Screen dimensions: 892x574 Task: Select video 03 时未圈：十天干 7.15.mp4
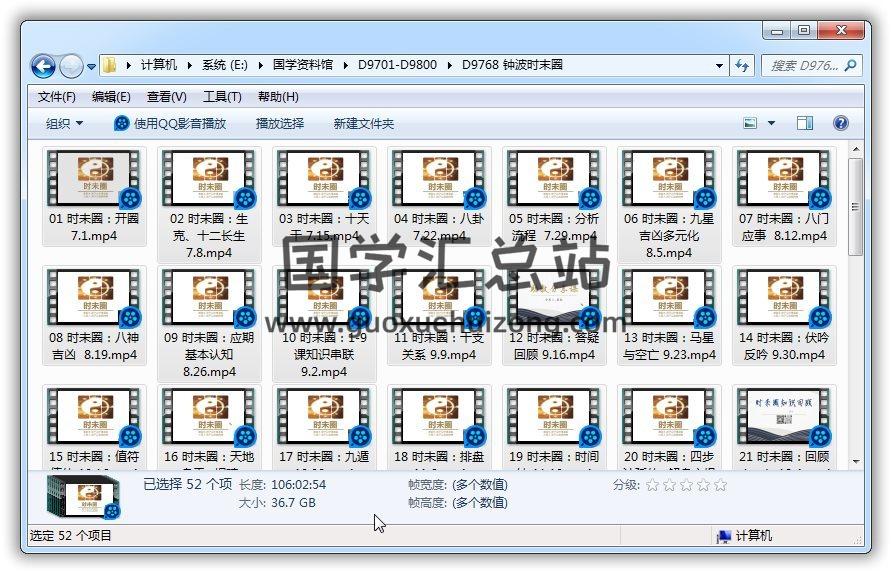(x=324, y=197)
